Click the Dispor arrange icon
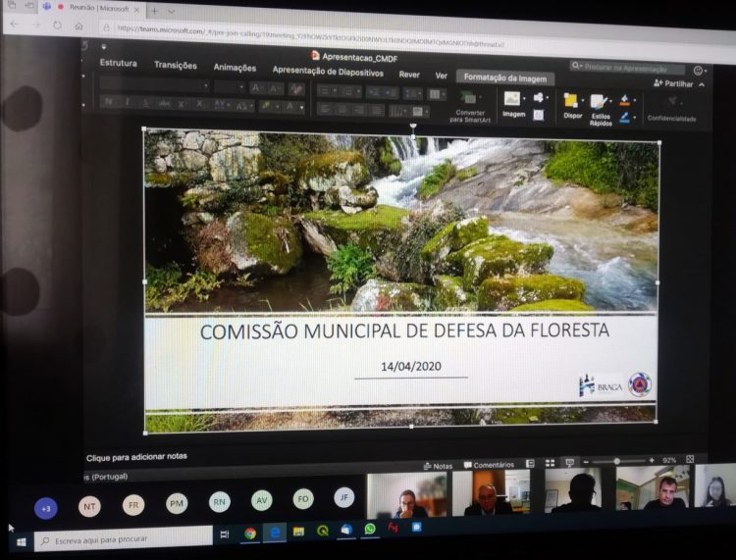Screen dimensions: 736x560 click(571, 101)
